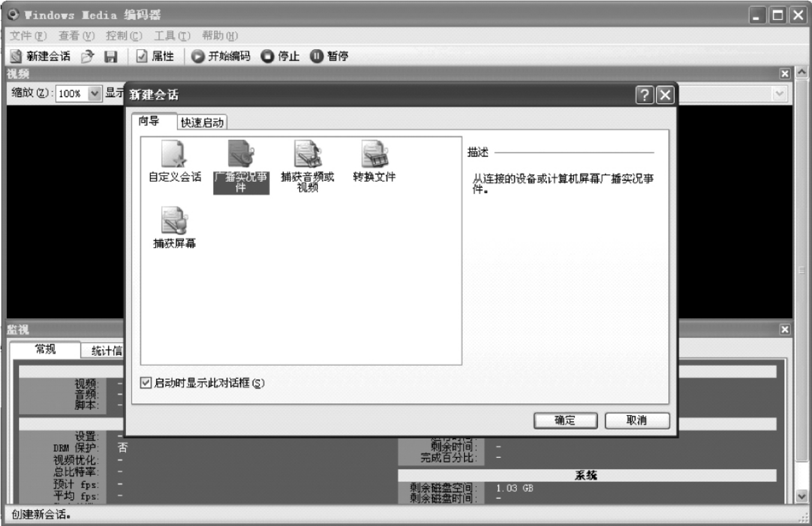Pick the 转换文件 wizard icon
This screenshot has width=812, height=526.
pos(374,163)
